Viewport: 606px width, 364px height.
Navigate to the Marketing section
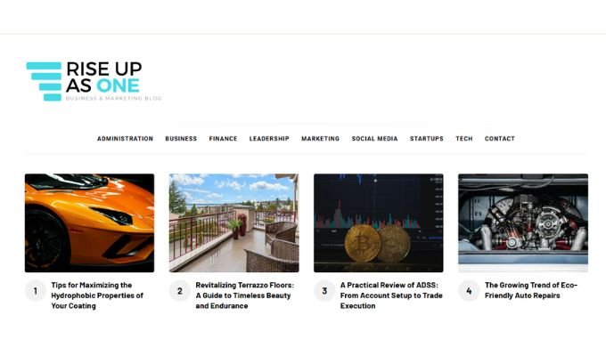pos(321,139)
